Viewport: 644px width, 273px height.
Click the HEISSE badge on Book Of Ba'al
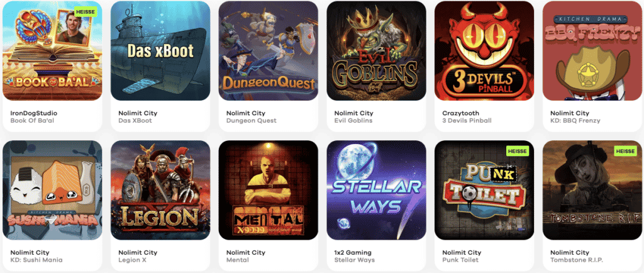86,12
